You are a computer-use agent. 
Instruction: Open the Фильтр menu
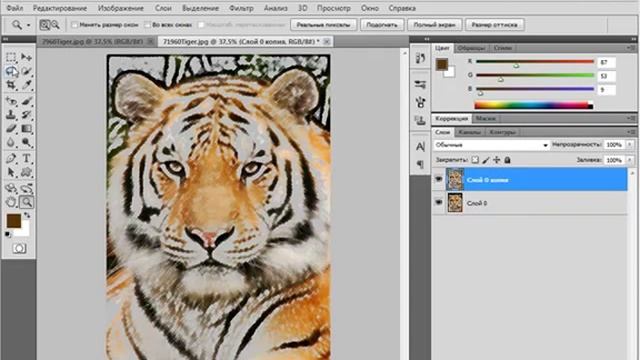(241, 8)
